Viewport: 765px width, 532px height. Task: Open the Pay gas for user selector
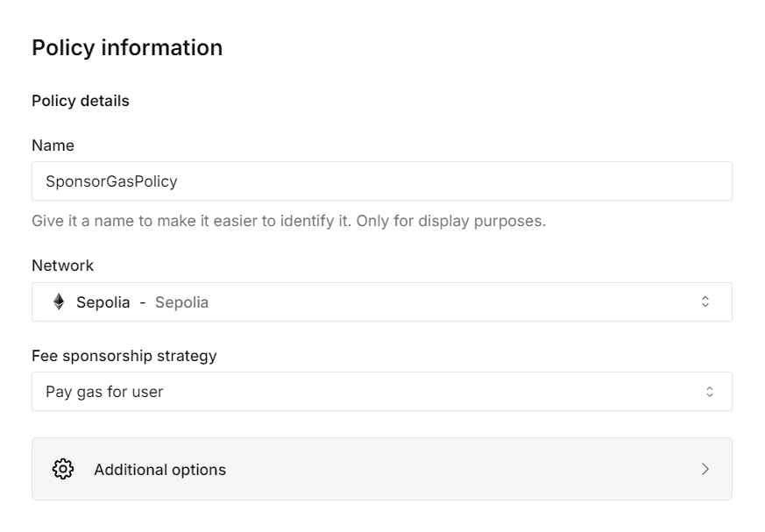tap(104, 392)
